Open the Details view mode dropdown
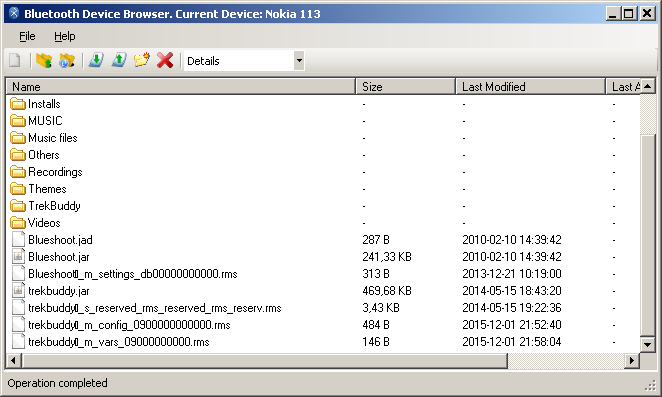The width and height of the screenshot is (662, 397). 299,60
